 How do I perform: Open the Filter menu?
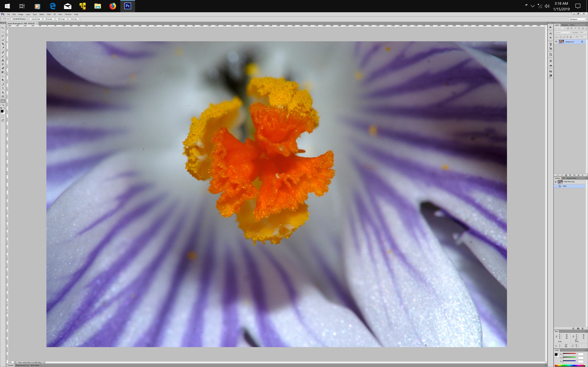point(49,14)
